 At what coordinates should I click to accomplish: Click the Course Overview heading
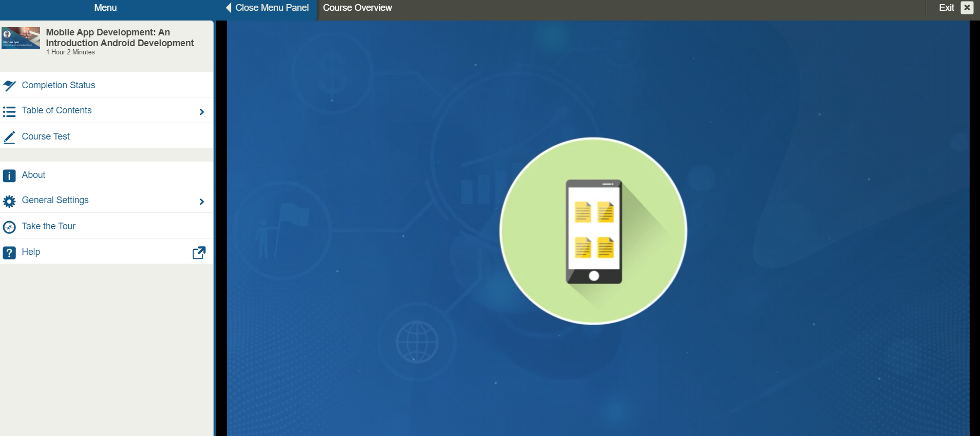pos(357,8)
